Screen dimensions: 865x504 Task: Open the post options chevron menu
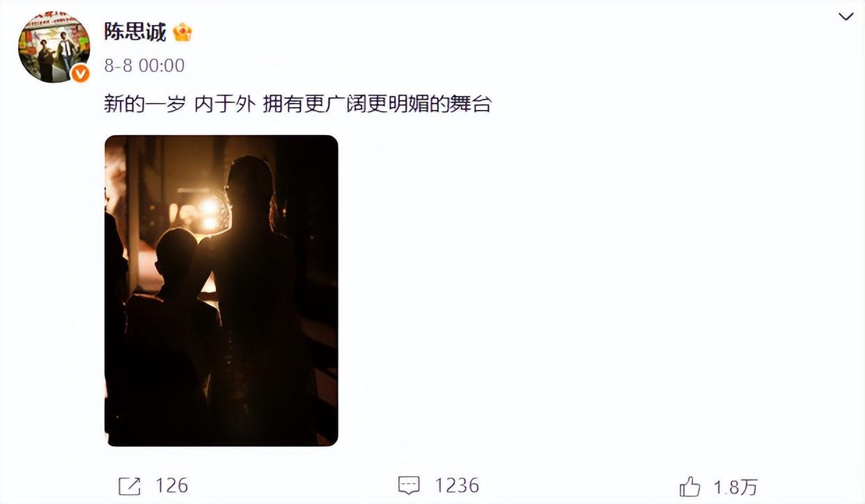pyautogui.click(x=845, y=17)
